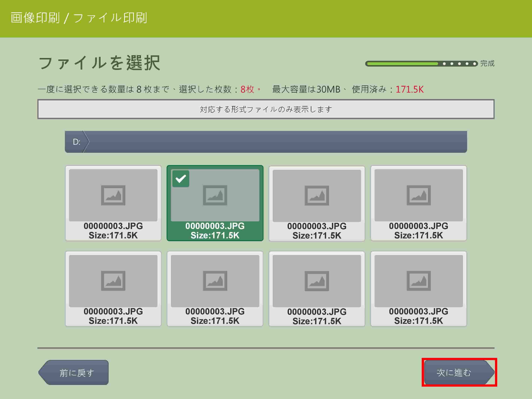Click the 画像印刷 / ファイル印刷 header title
The image size is (532, 399).
click(79, 18)
